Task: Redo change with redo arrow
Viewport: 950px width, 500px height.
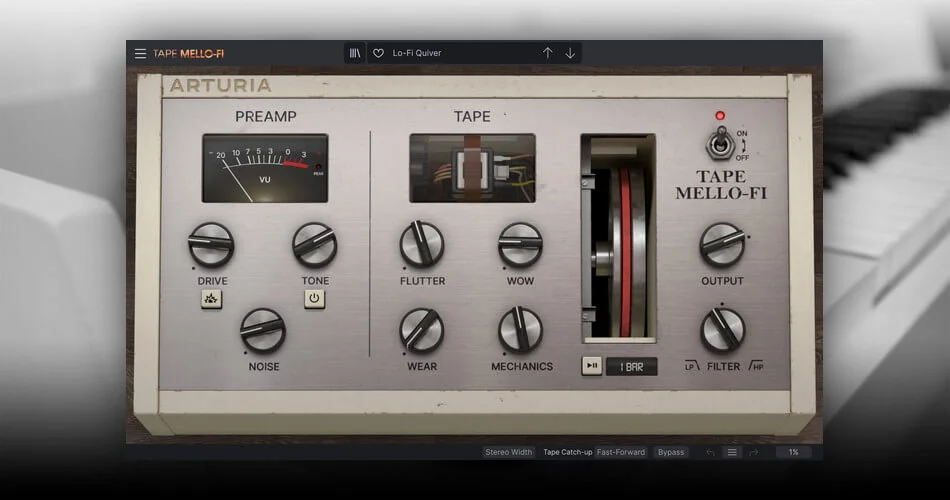Action: (754, 452)
